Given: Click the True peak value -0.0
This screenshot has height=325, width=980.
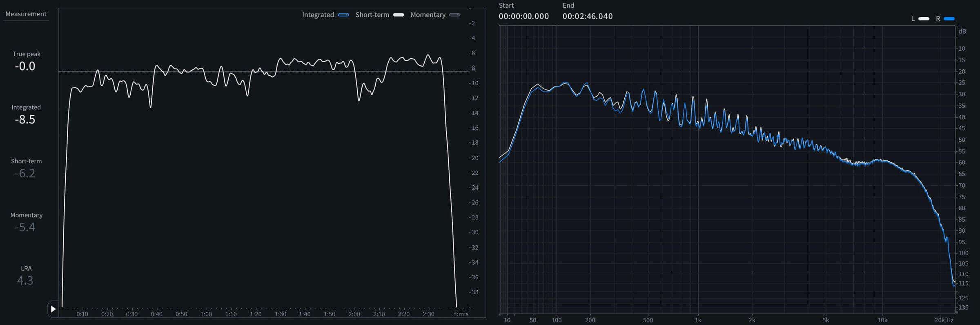Looking at the screenshot, I should [25, 66].
